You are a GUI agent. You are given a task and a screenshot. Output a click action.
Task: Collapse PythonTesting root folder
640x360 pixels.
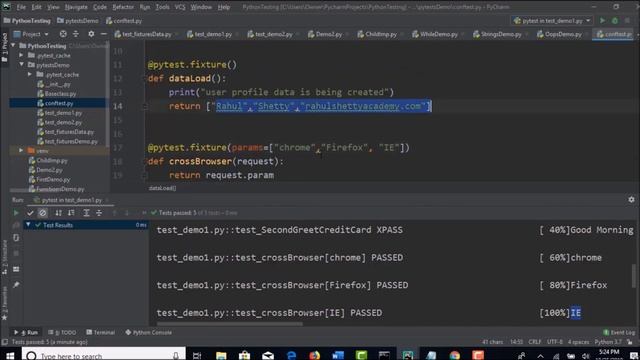click(13, 46)
